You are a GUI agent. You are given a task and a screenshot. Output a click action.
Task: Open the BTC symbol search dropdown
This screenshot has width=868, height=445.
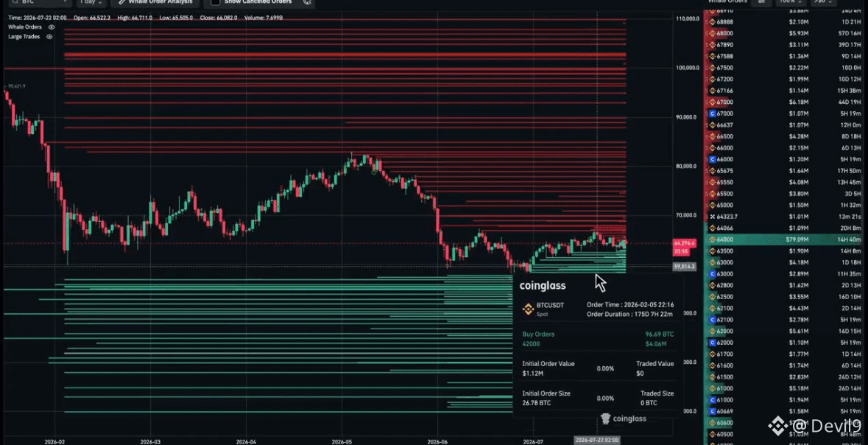(39, 2)
